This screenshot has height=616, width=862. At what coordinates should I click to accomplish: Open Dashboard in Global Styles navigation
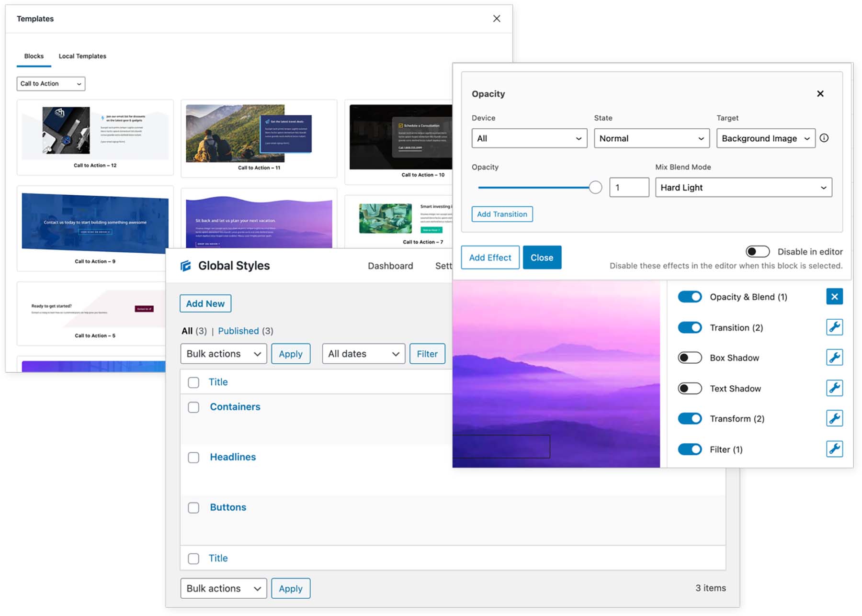390,266
